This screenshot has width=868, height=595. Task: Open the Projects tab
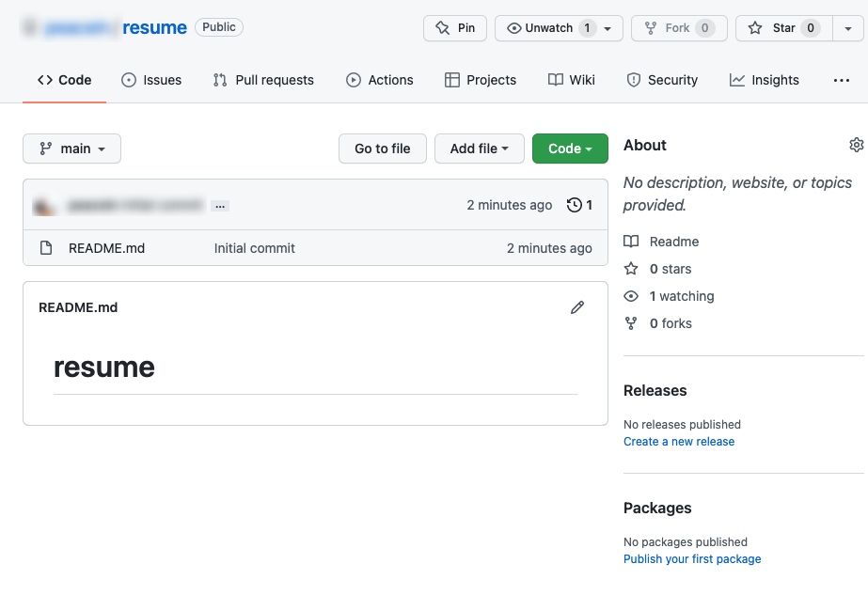click(481, 80)
